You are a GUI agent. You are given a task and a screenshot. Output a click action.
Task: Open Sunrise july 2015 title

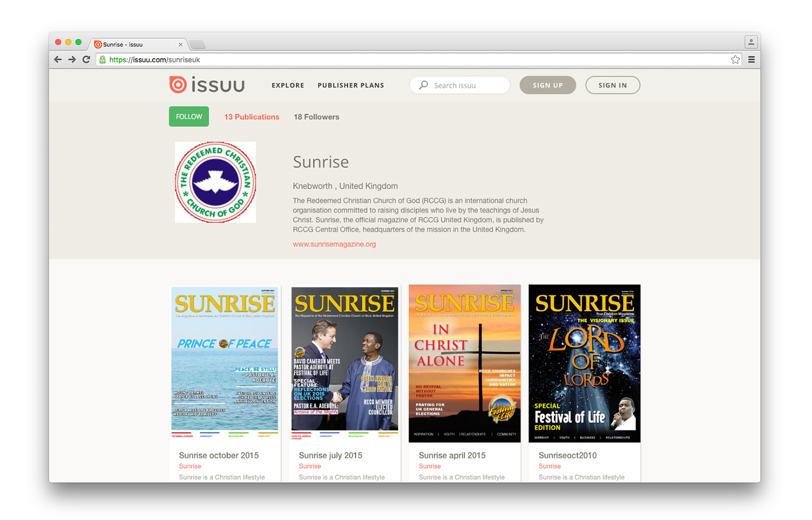click(x=330, y=455)
